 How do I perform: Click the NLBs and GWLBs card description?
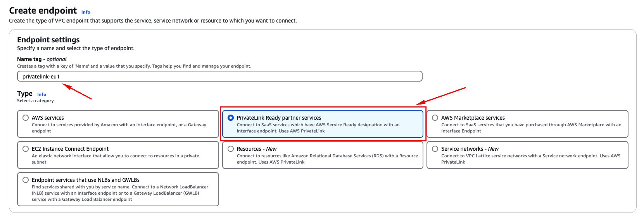(120, 193)
